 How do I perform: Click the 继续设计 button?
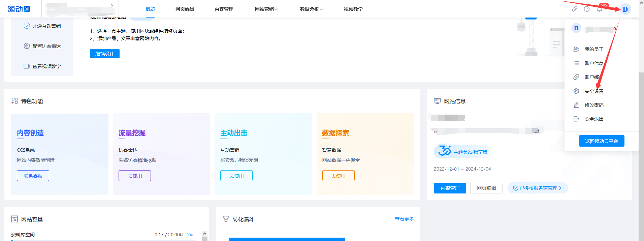[x=105, y=54]
